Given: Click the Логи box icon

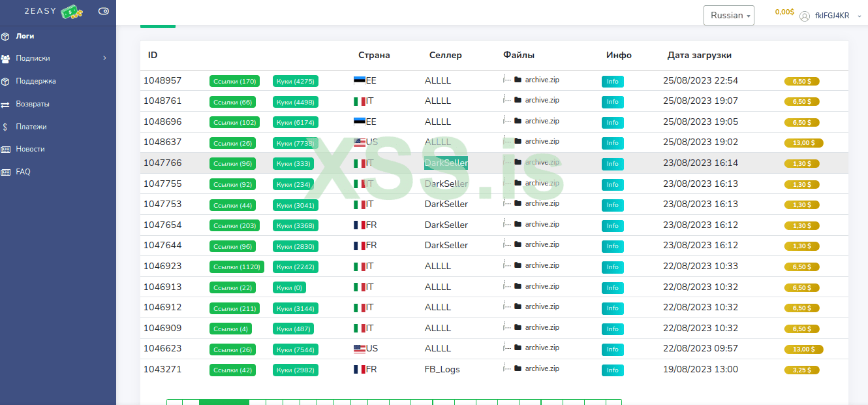Looking at the screenshot, I should [5, 36].
